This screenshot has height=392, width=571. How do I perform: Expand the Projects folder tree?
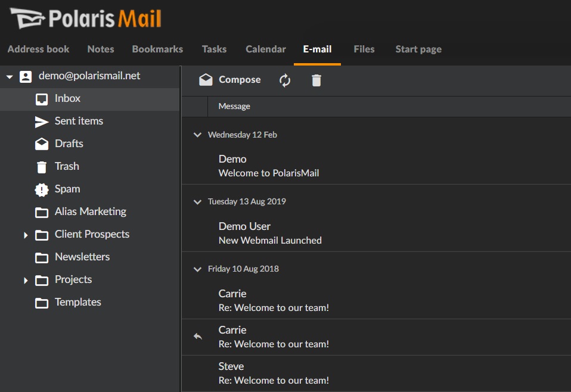(x=26, y=280)
